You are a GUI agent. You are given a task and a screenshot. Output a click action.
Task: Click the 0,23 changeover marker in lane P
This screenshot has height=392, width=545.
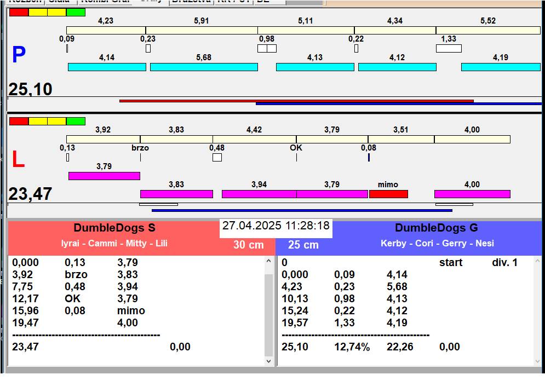148,48
